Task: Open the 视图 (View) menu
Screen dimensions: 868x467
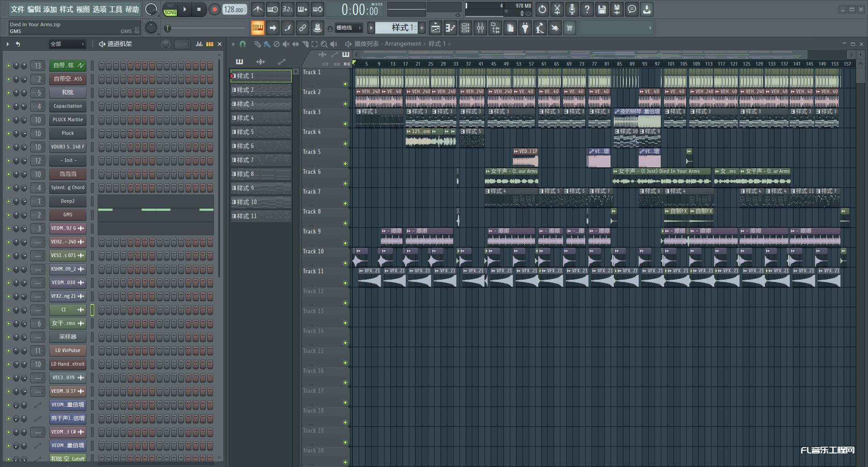Action: (83, 9)
